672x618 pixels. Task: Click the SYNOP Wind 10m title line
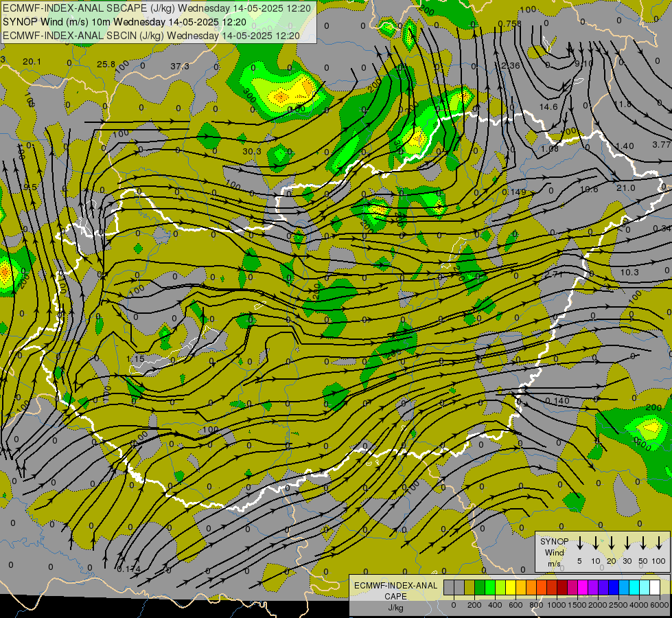pos(124,22)
